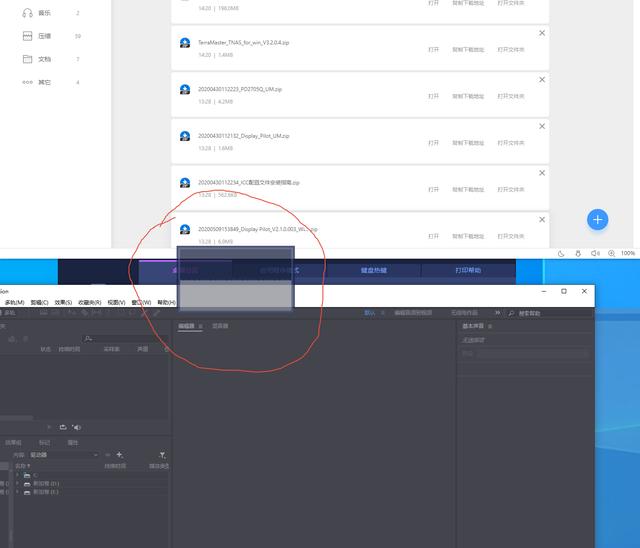The height and width of the screenshot is (548, 640).
Task: Select the 打印帮助 tab in the blue window
Action: (468, 270)
